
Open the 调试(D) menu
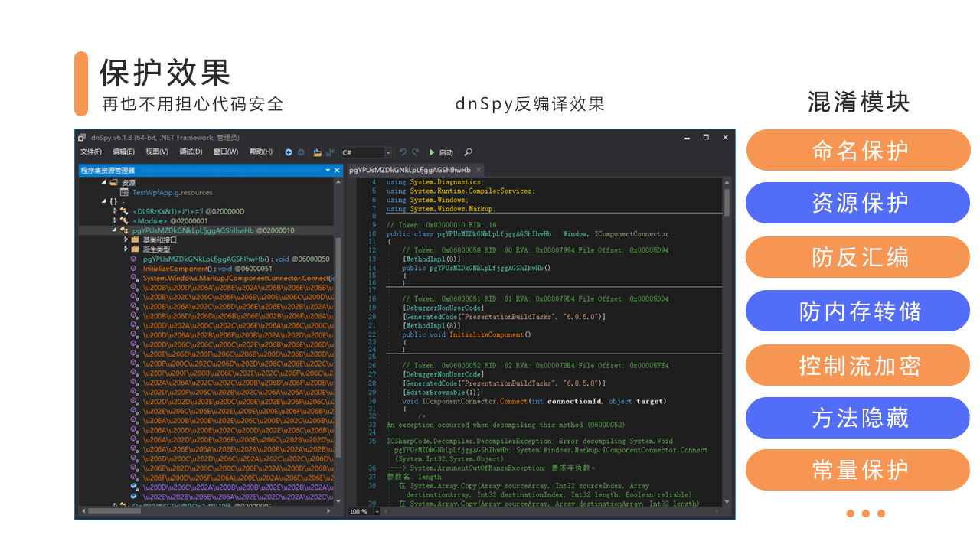(191, 152)
